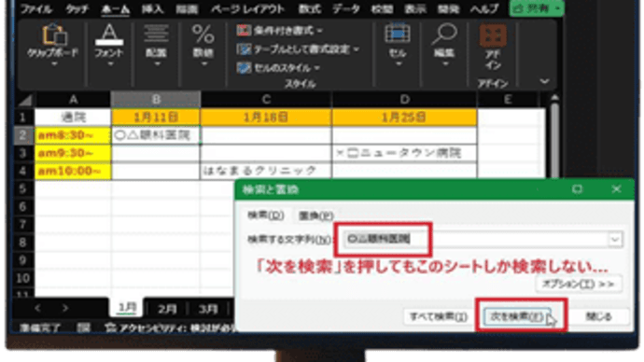The image size is (644, 362).
Task: Click the am9:30~ cell
Action: coord(73,153)
